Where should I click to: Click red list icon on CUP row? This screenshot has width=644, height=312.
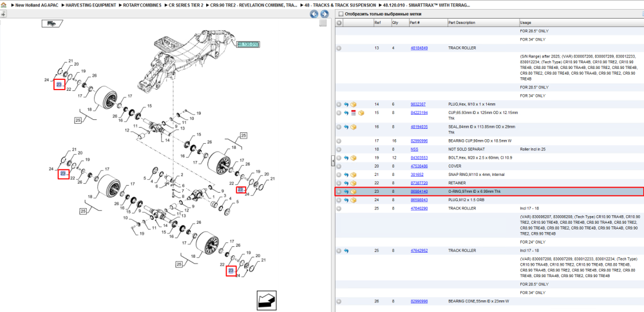[x=353, y=113]
